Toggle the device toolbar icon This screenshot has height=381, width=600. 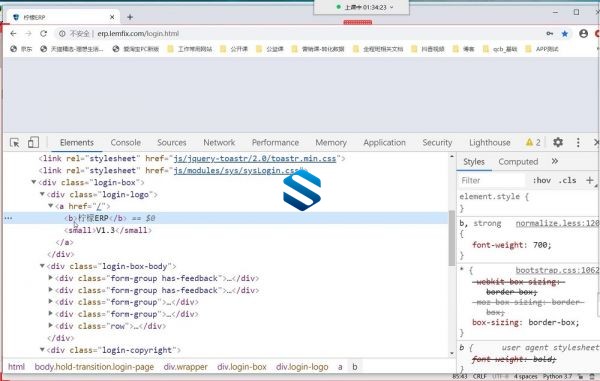click(x=33, y=142)
